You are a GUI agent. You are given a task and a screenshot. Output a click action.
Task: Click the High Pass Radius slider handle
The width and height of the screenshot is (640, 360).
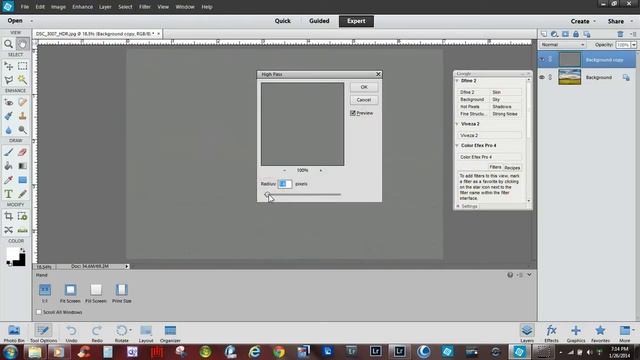(267, 194)
